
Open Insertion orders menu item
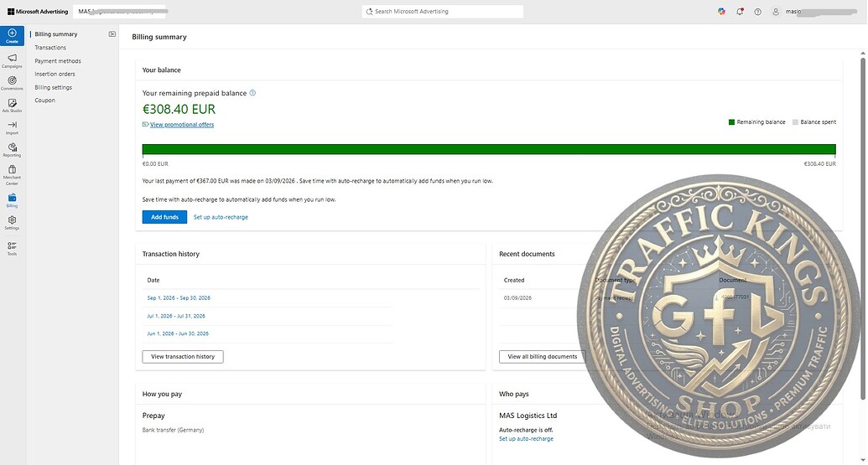[x=55, y=74]
